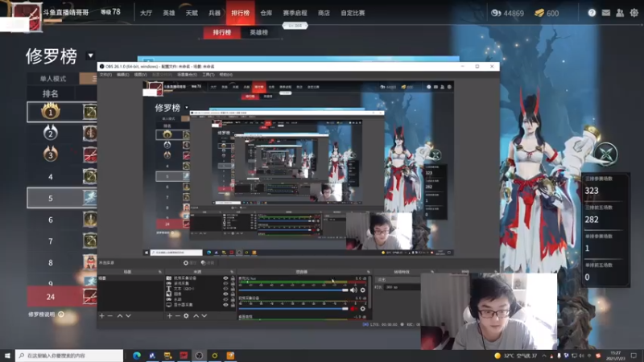Open audio settings gear for first mixer channel

(x=363, y=290)
